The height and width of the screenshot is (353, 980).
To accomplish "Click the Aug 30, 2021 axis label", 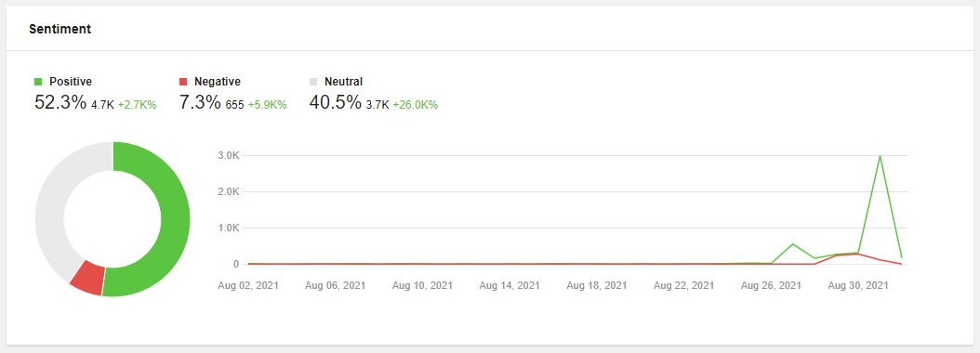I will [x=858, y=285].
